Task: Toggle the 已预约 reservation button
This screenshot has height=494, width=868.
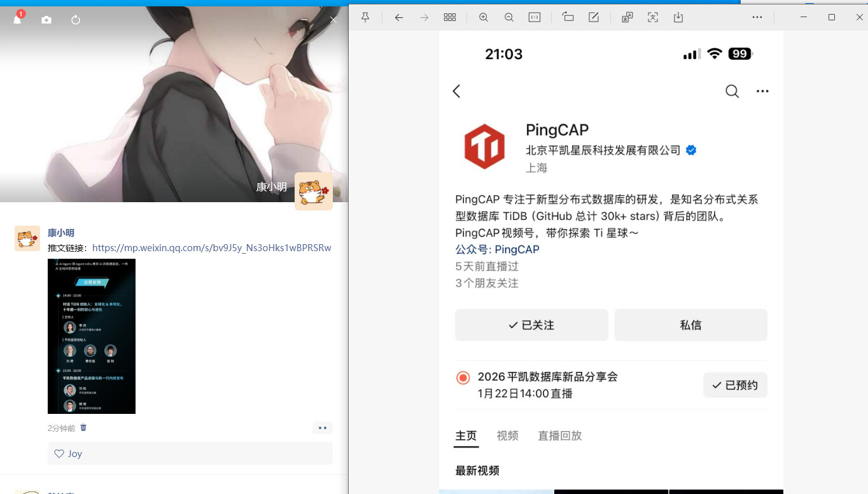Action: coord(735,385)
